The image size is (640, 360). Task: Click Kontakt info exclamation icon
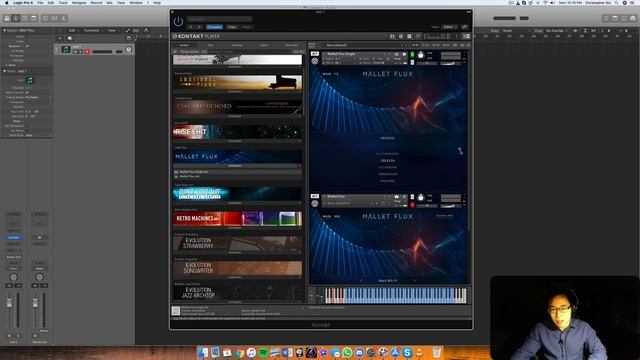(x=457, y=36)
